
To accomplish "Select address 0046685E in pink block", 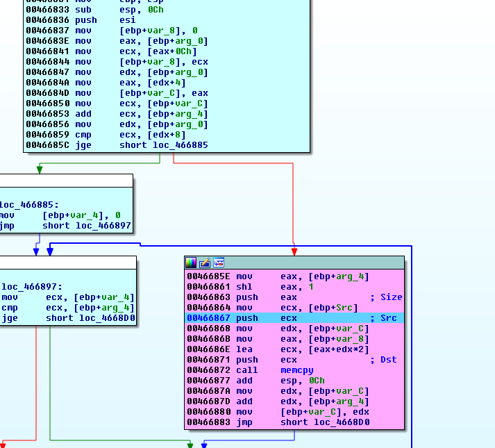I will tap(208, 276).
